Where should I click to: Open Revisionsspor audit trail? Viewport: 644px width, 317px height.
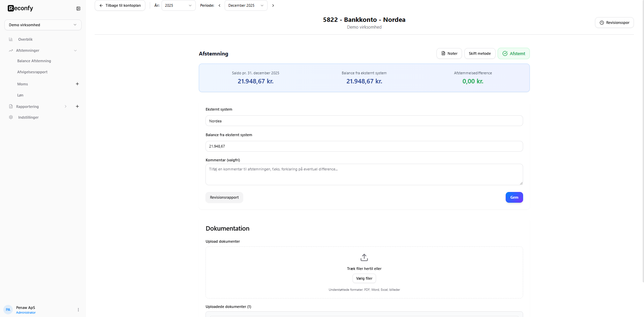pyautogui.click(x=614, y=23)
